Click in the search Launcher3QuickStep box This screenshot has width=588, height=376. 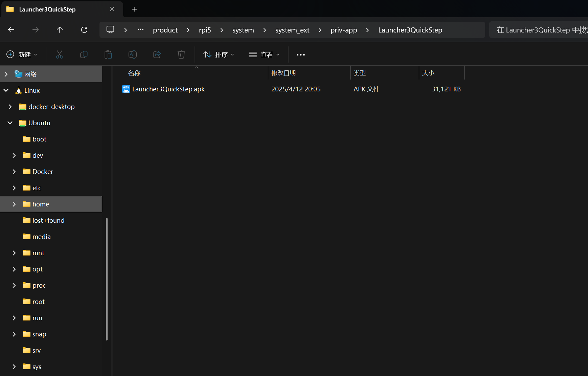pos(539,30)
